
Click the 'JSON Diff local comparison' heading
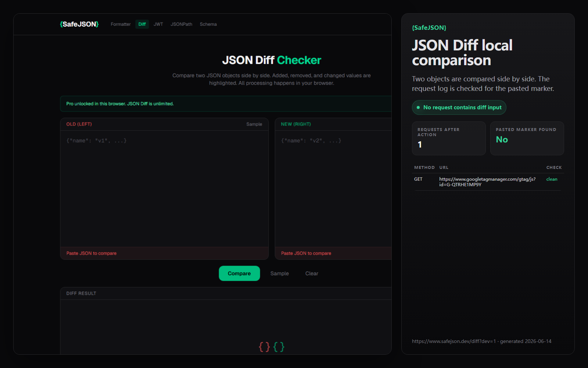point(462,53)
